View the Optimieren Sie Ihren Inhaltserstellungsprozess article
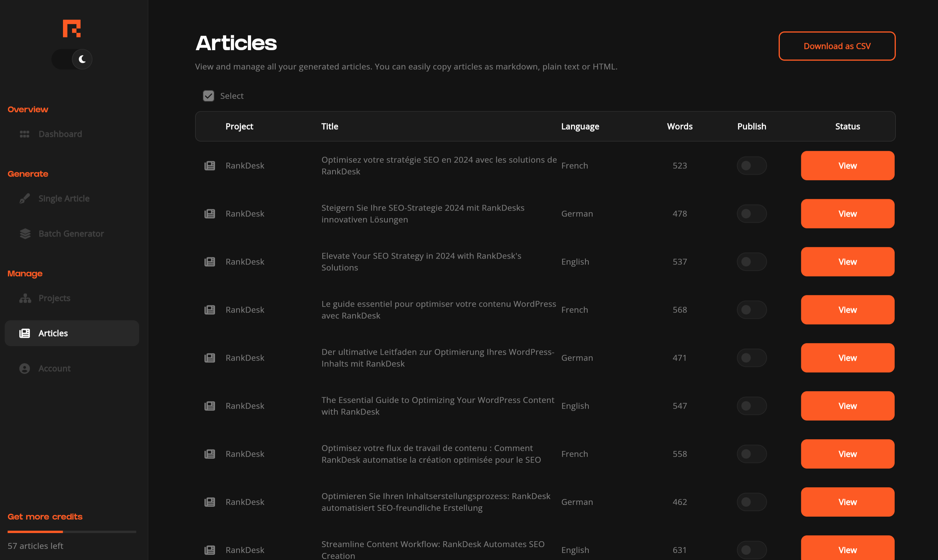938x560 pixels. pos(847,502)
